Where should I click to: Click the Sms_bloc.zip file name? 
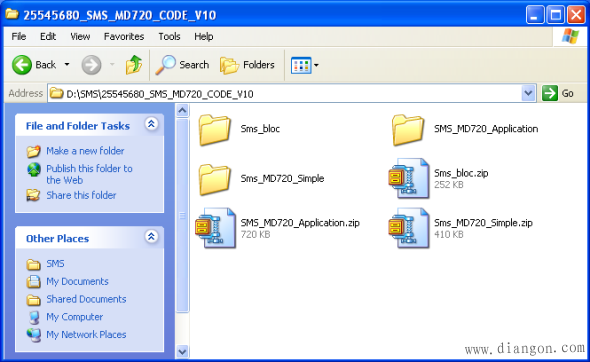pos(461,173)
